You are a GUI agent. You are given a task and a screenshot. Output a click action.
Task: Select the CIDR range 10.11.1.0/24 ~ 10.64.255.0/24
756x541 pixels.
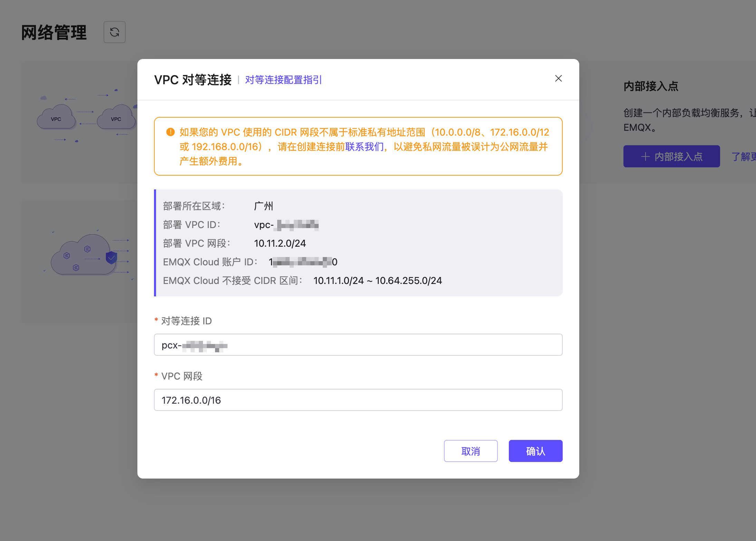pyautogui.click(x=378, y=281)
